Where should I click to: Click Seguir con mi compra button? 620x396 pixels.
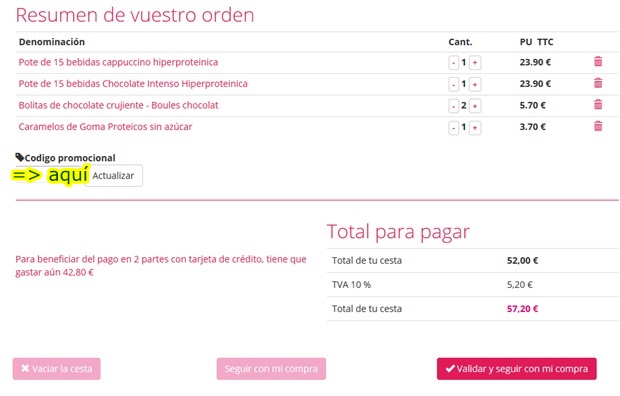click(271, 369)
